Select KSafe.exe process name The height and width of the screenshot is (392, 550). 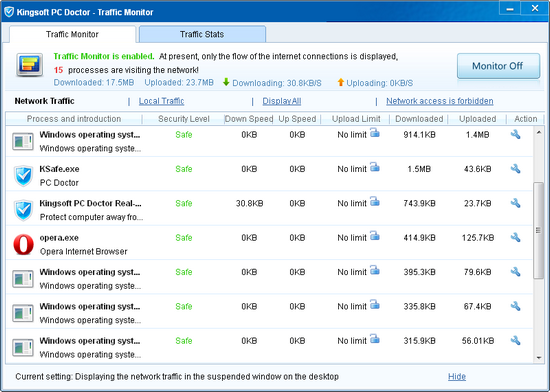point(59,169)
